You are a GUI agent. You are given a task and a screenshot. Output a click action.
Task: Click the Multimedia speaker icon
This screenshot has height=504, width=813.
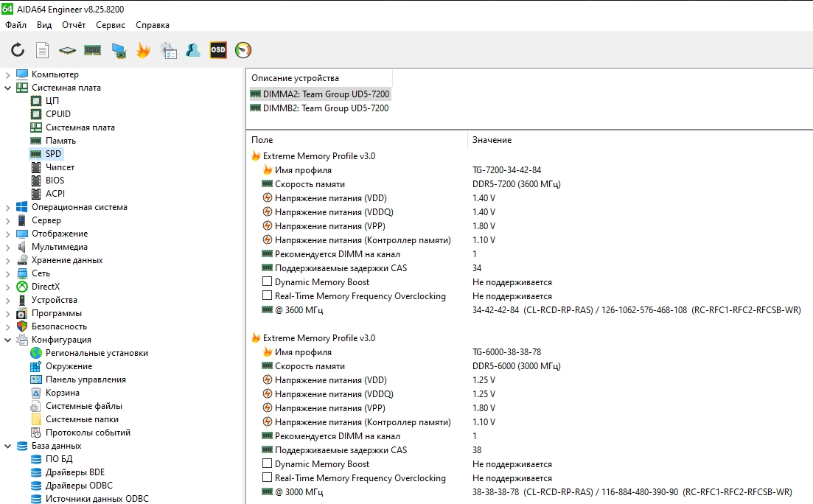click(22, 247)
